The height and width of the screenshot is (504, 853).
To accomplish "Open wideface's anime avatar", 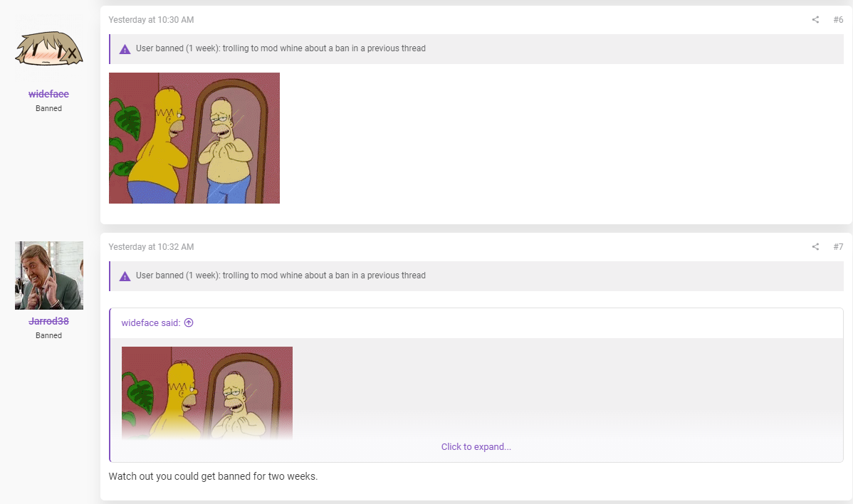I will pyautogui.click(x=49, y=48).
